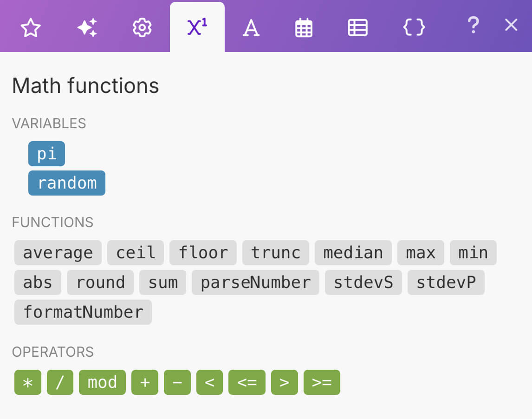Open the custom variables braces tab
The height and width of the screenshot is (419, 532).
414,27
